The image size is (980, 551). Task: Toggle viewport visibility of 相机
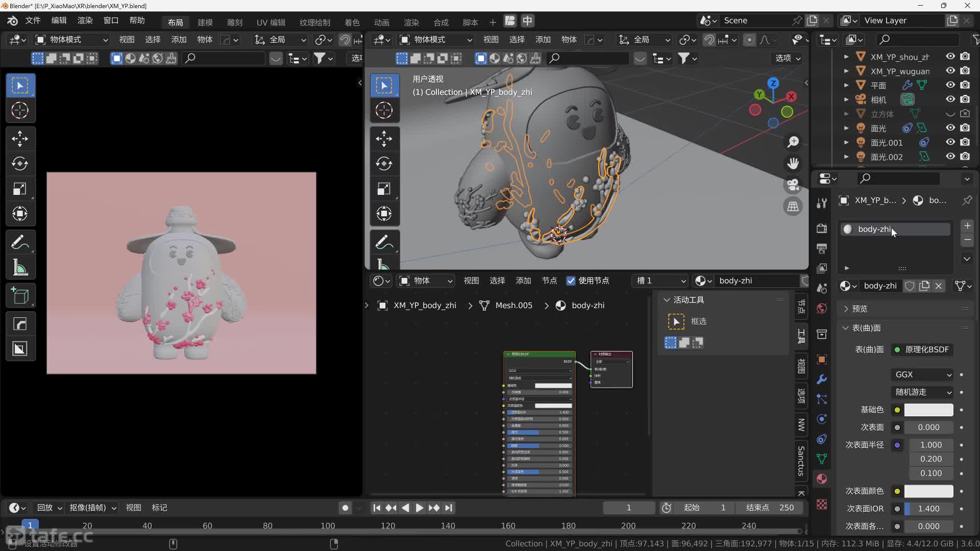tap(950, 99)
